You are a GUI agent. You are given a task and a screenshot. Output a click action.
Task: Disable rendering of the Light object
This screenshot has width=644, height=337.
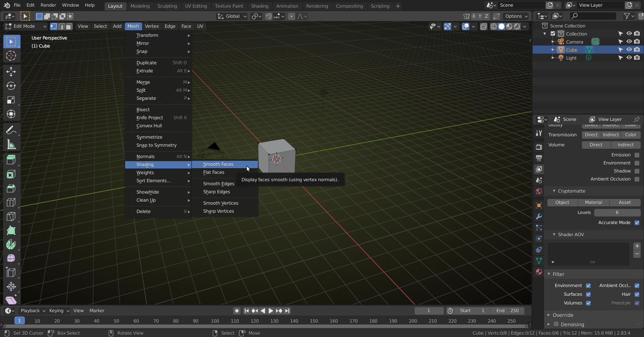point(637,58)
